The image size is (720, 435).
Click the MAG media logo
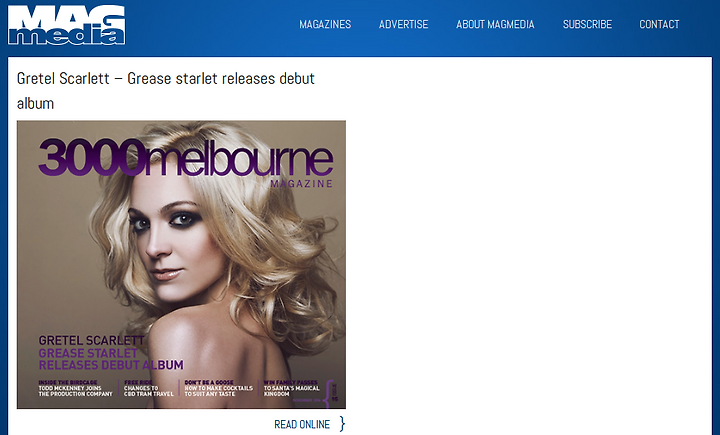click(67, 25)
